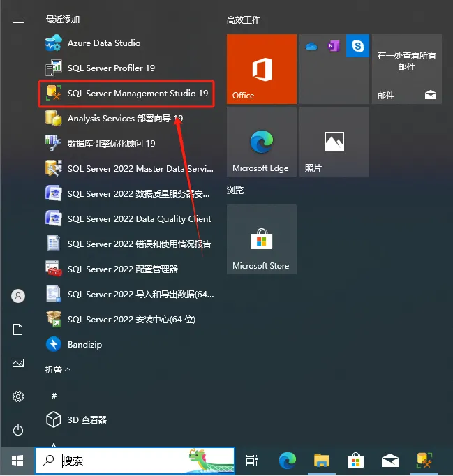This screenshot has width=453, height=476.
Task: Launch SQL Server Profiler 19 icon
Action: click(x=54, y=68)
